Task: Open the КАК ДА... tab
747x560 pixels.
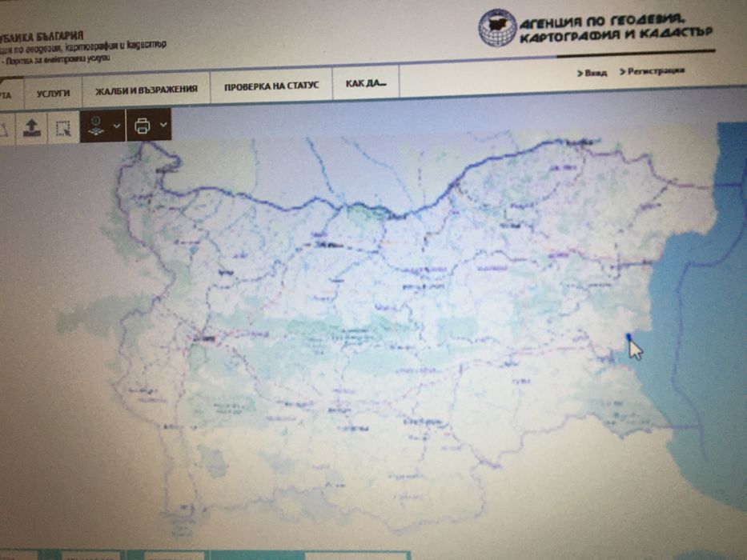Action: pos(365,84)
